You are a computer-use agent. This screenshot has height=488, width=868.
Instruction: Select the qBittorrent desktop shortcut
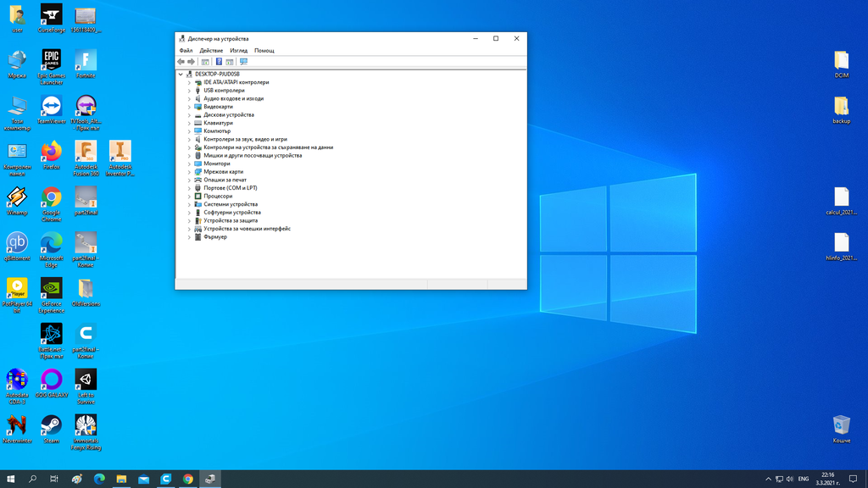click(x=17, y=243)
